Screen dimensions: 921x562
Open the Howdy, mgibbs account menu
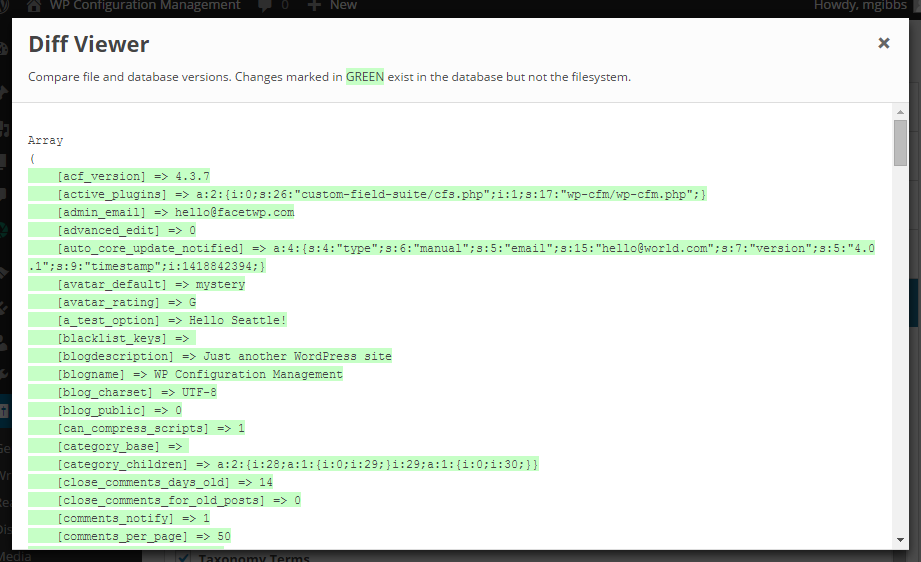pos(860,5)
